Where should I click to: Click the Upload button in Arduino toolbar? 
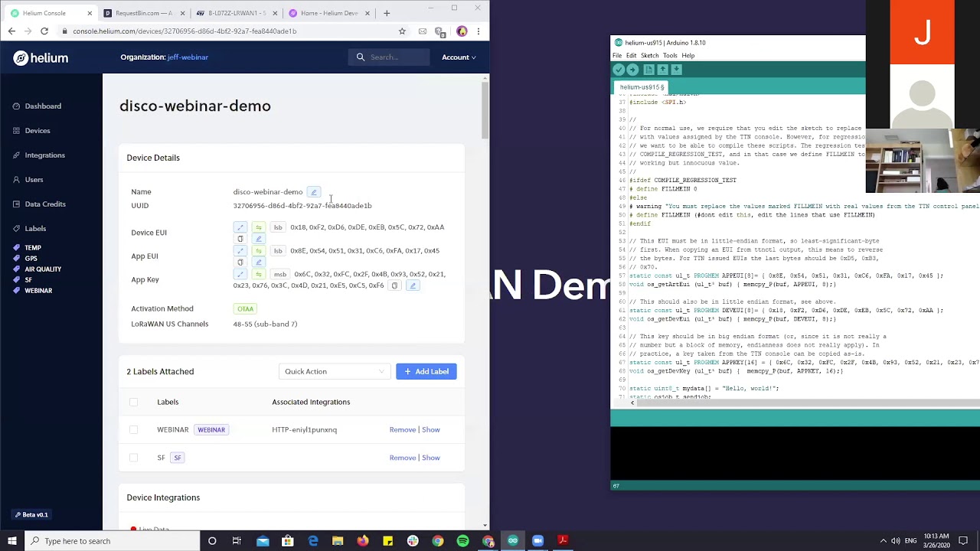[x=632, y=70]
